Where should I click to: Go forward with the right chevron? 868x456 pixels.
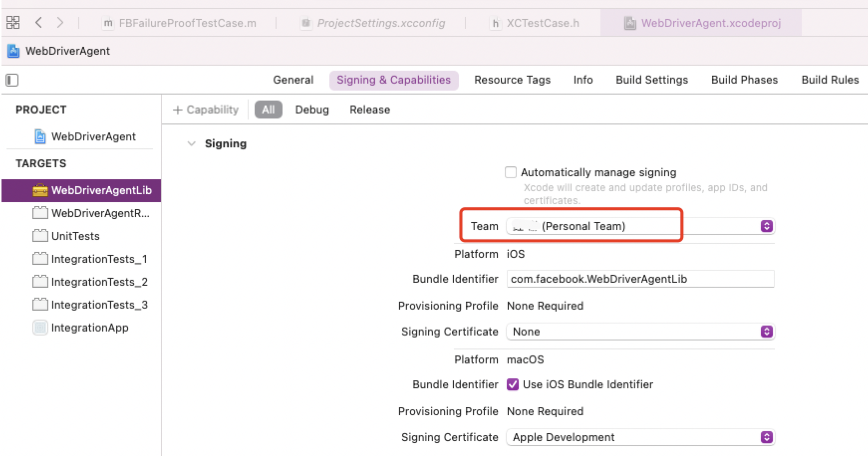pyautogui.click(x=60, y=22)
